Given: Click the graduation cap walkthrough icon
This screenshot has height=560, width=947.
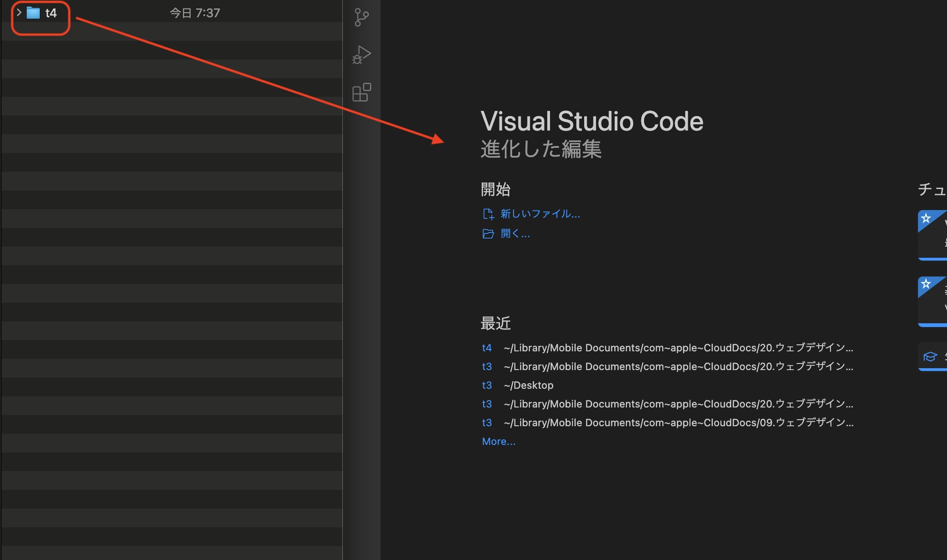Looking at the screenshot, I should 930,357.
